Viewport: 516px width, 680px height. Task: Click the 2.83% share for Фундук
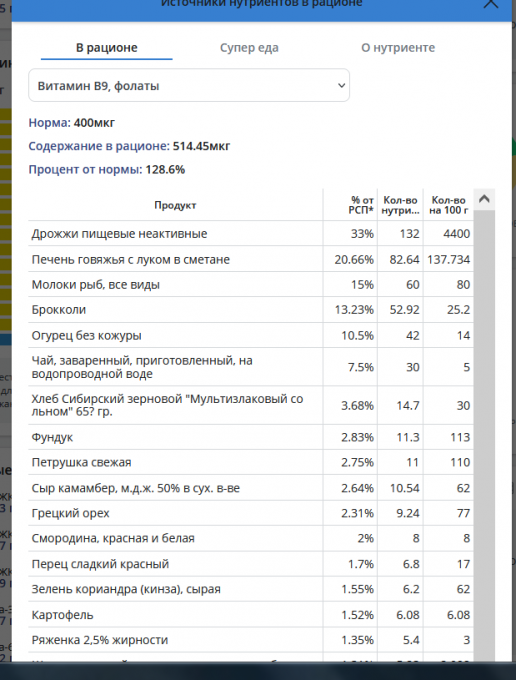[x=357, y=437]
